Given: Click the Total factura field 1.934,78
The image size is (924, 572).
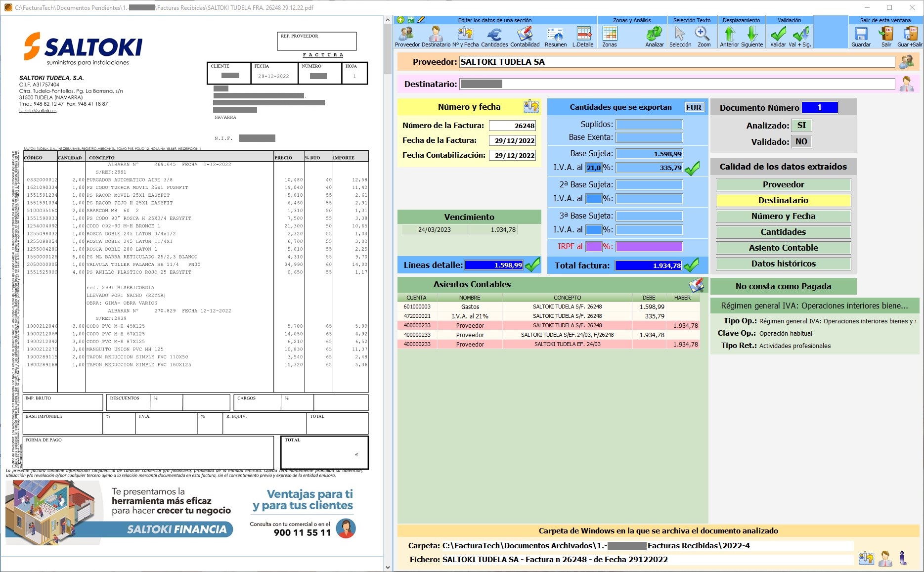Looking at the screenshot, I should 649,265.
